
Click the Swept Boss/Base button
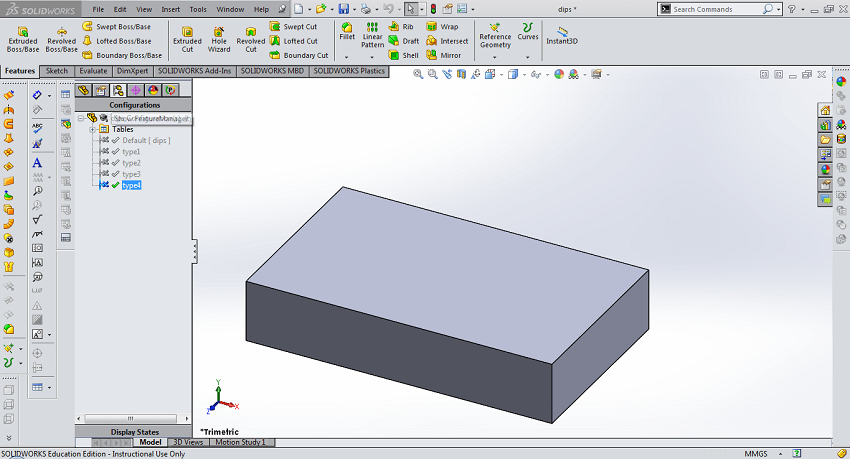point(117,26)
